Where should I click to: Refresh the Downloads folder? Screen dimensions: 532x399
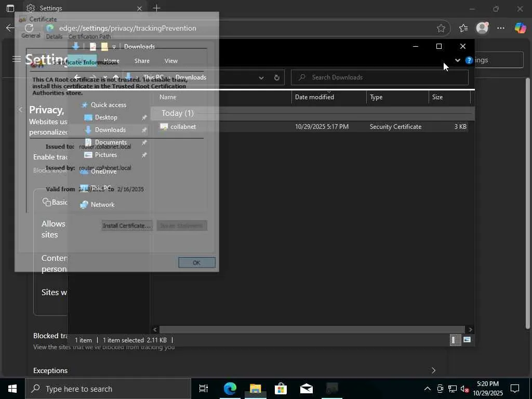(276, 78)
